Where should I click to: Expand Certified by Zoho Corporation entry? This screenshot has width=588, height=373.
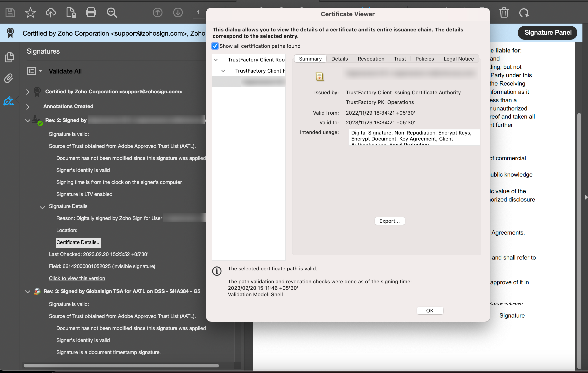coord(28,92)
